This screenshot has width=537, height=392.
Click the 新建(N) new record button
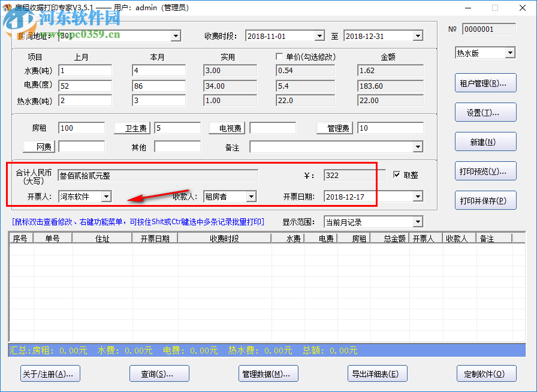[x=486, y=141]
